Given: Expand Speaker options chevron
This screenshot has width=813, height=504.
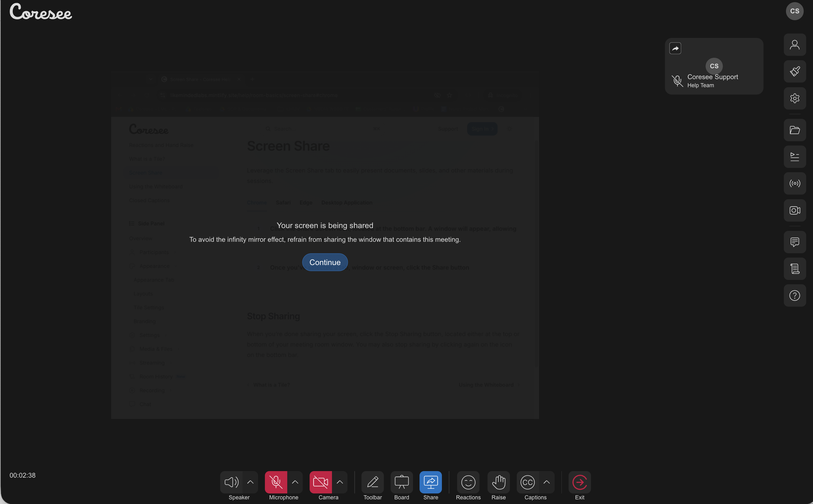Looking at the screenshot, I should pos(250,482).
